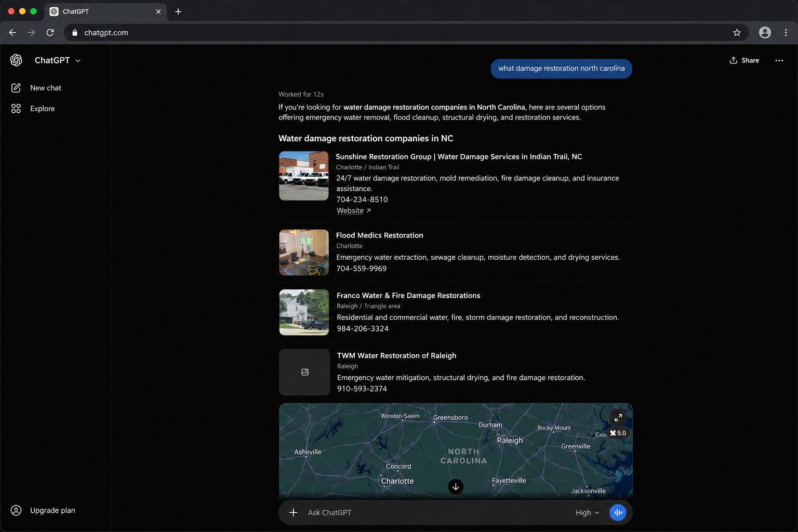
Task: Open the Franco Water & Fire house thumbnail
Action: point(304,312)
